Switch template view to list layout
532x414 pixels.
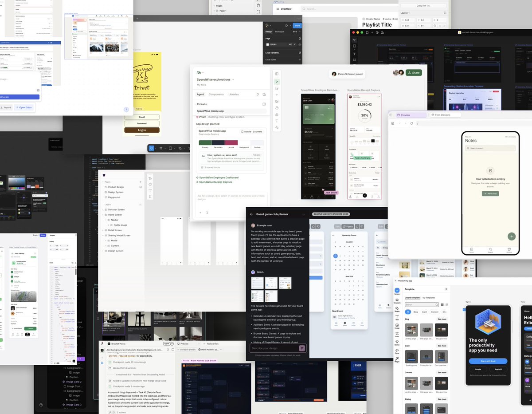point(442,304)
